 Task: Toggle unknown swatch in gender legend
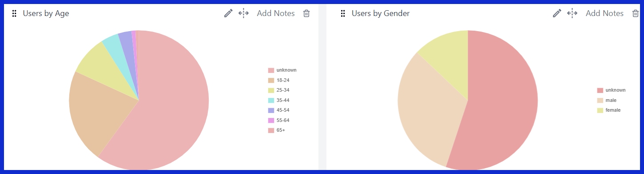coord(600,90)
